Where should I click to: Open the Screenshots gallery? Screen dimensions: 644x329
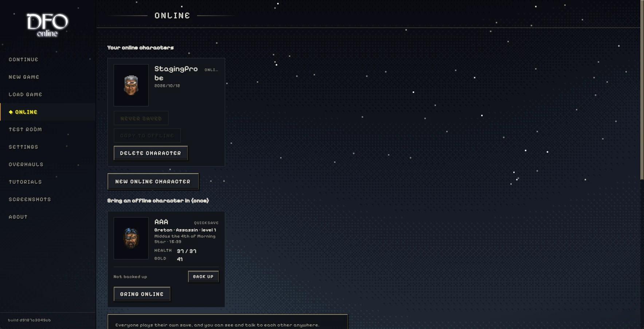30,199
